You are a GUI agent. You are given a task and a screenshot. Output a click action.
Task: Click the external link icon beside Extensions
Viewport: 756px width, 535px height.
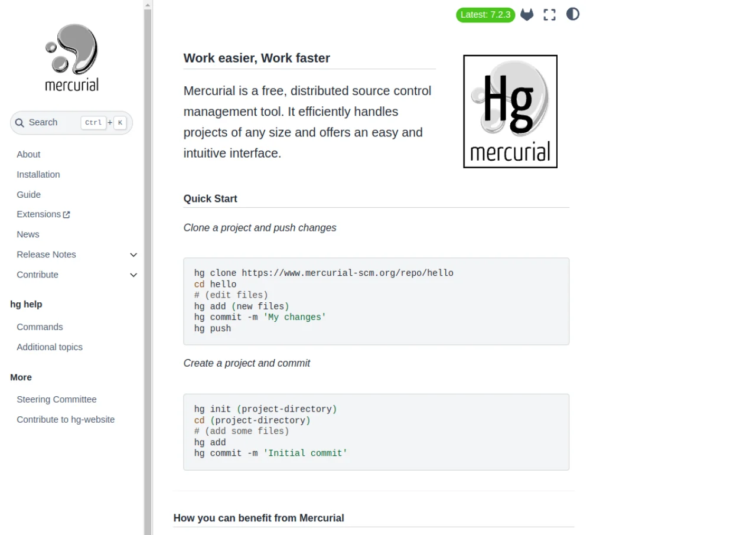pos(67,215)
